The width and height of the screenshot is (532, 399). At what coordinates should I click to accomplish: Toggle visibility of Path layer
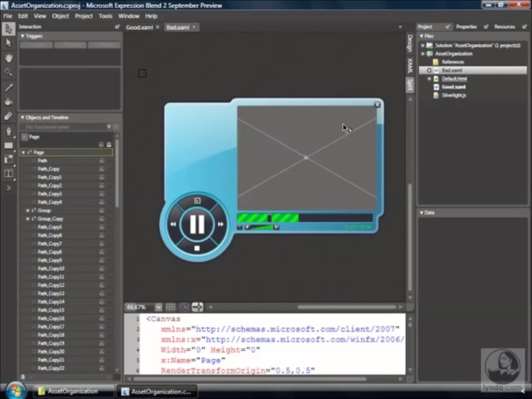click(x=102, y=161)
